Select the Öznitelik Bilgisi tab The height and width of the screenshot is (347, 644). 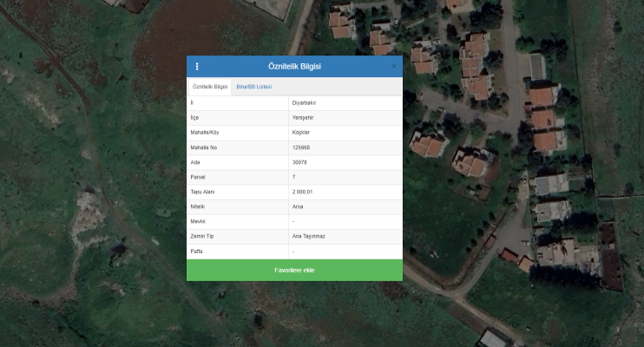pyautogui.click(x=209, y=87)
